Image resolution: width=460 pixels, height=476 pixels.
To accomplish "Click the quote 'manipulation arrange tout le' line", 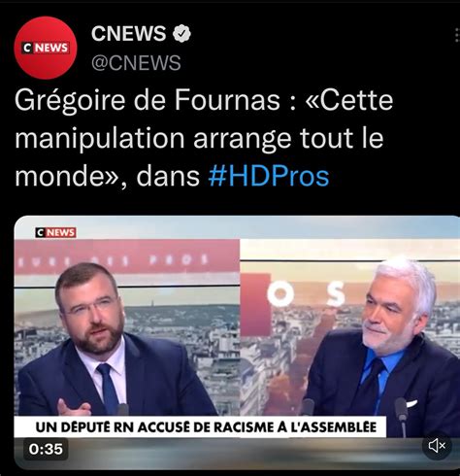I will tap(199, 139).
